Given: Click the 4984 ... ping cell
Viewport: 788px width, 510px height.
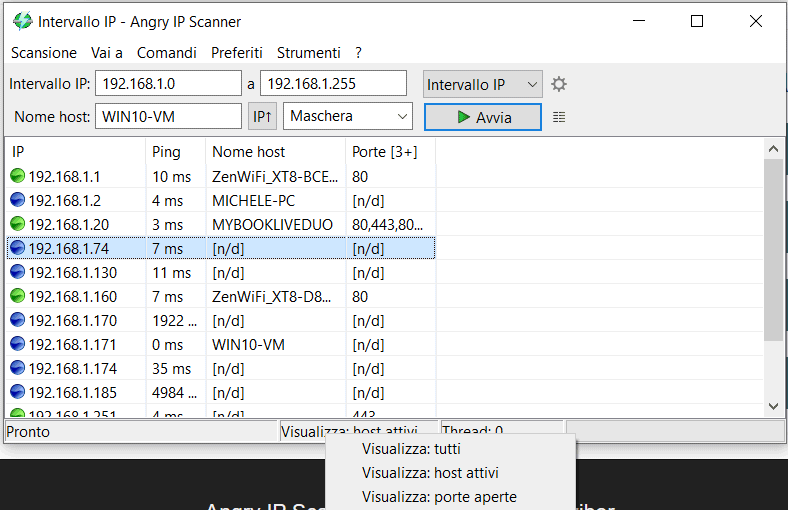Looking at the screenshot, I should (x=174, y=393).
